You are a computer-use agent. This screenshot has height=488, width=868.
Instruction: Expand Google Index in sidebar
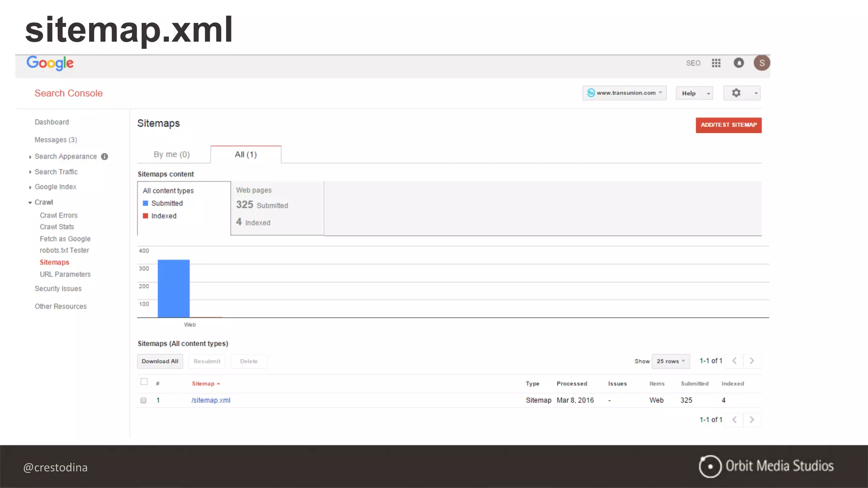pyautogui.click(x=30, y=187)
